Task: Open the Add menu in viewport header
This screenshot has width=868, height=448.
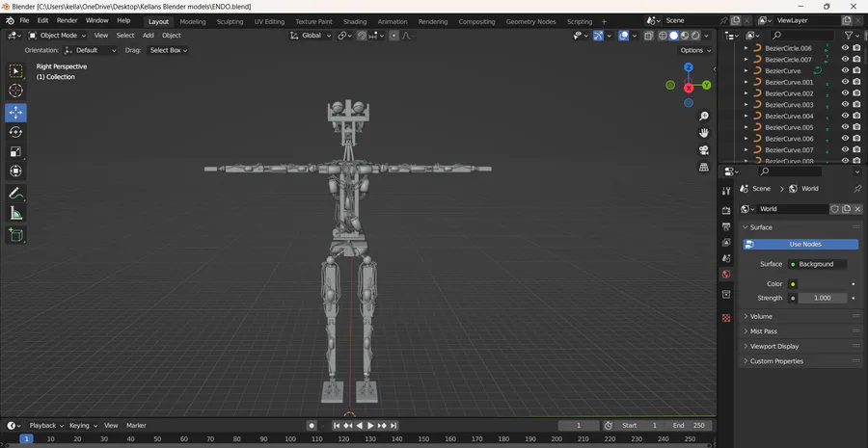Action: click(149, 36)
